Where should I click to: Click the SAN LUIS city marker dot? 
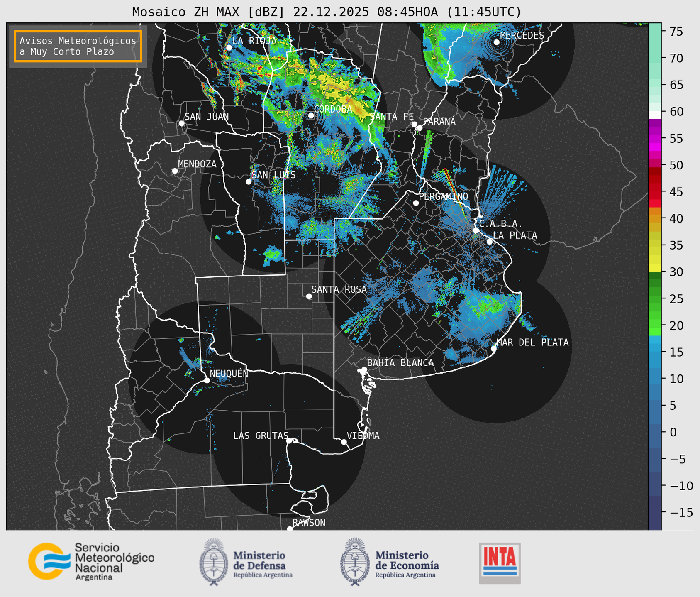pyautogui.click(x=249, y=182)
